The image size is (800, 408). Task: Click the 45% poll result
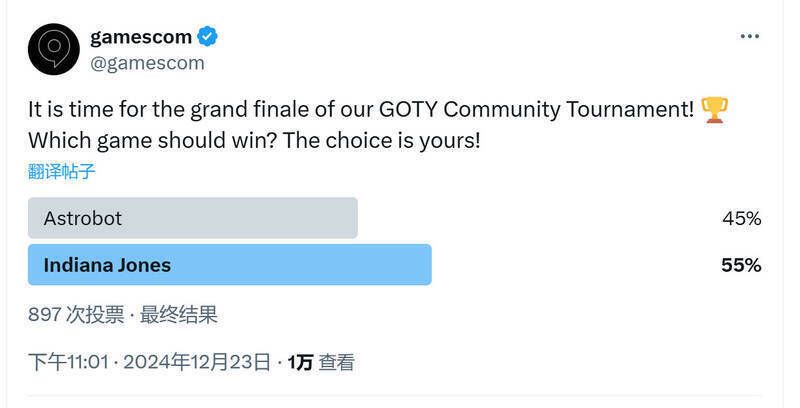[x=741, y=218]
